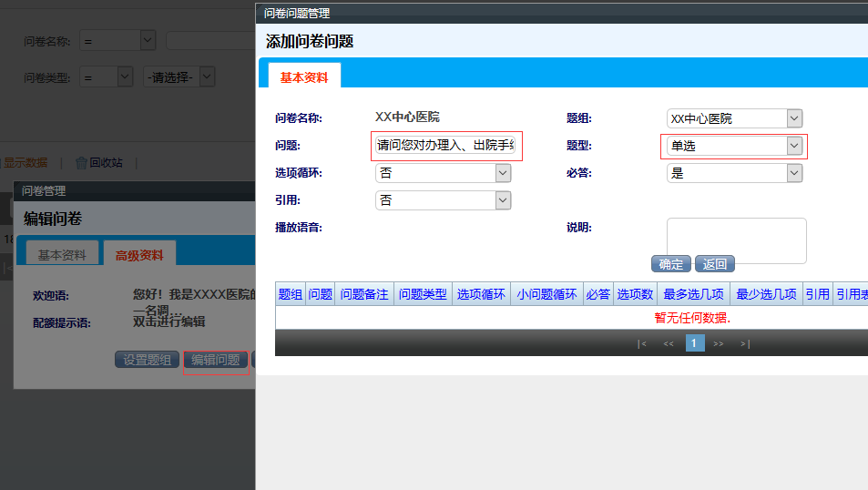This screenshot has width=868, height=490.
Task: Click the 编辑问题 button
Action: coord(215,360)
